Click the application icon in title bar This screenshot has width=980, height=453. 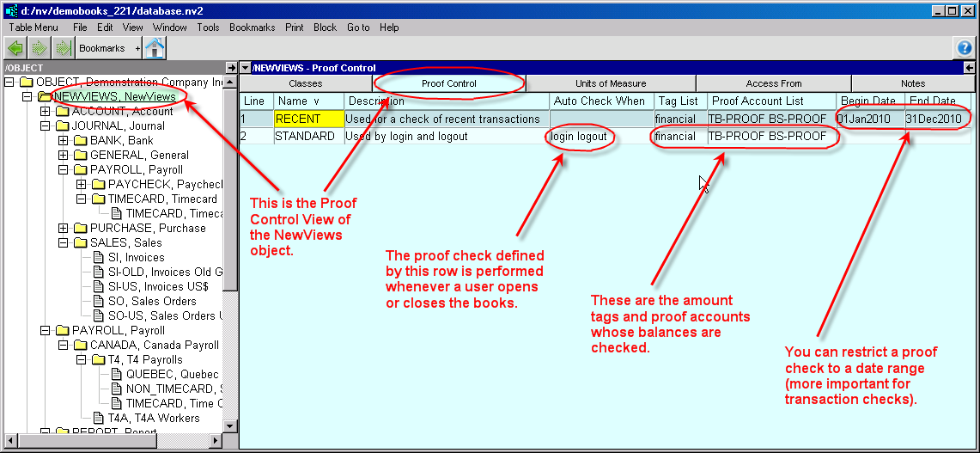[10, 10]
